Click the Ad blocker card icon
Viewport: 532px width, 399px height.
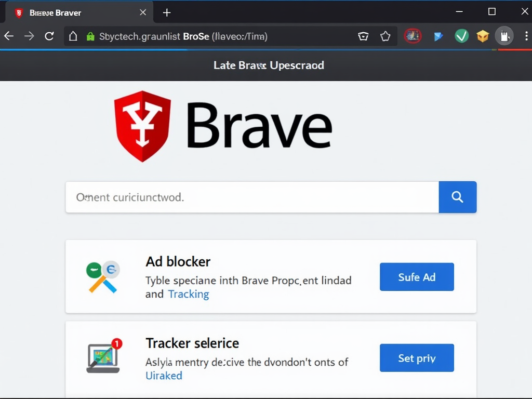(103, 277)
